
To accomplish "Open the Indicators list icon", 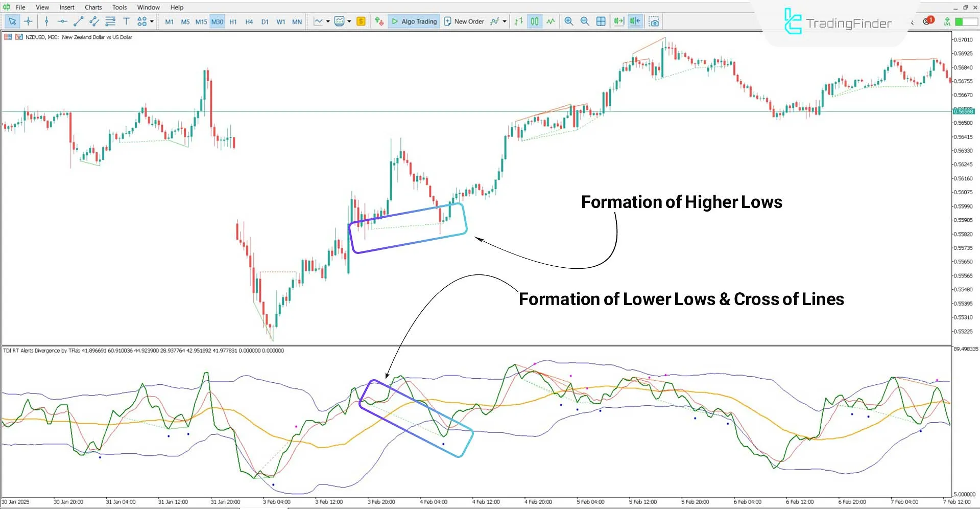I will point(340,21).
